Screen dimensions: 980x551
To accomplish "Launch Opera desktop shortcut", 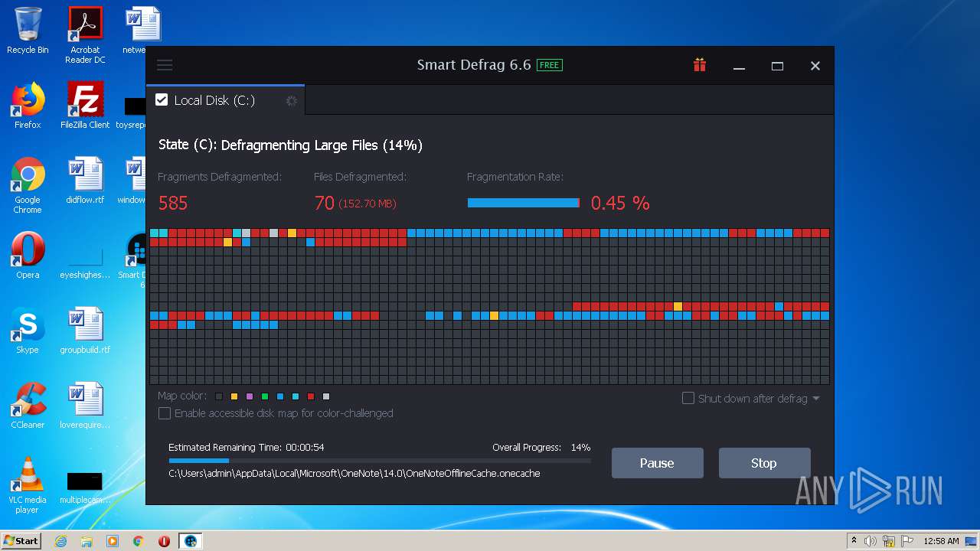I will tap(28, 256).
